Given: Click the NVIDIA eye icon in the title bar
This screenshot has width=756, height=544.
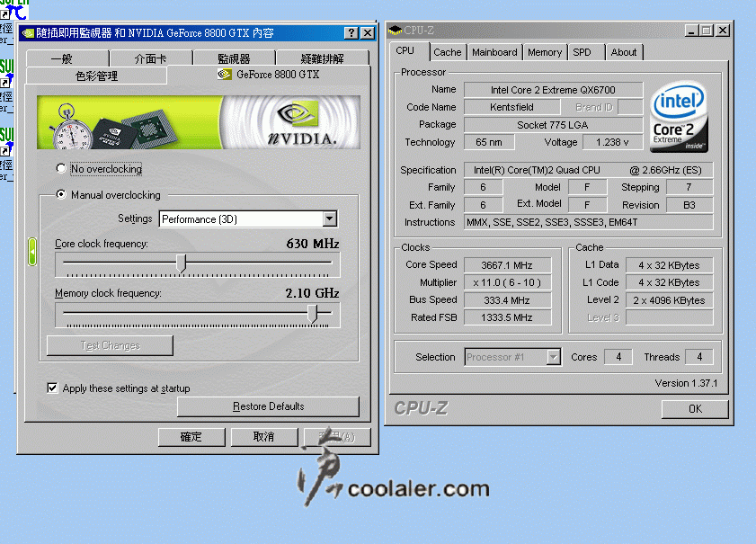Looking at the screenshot, I should pos(28,32).
